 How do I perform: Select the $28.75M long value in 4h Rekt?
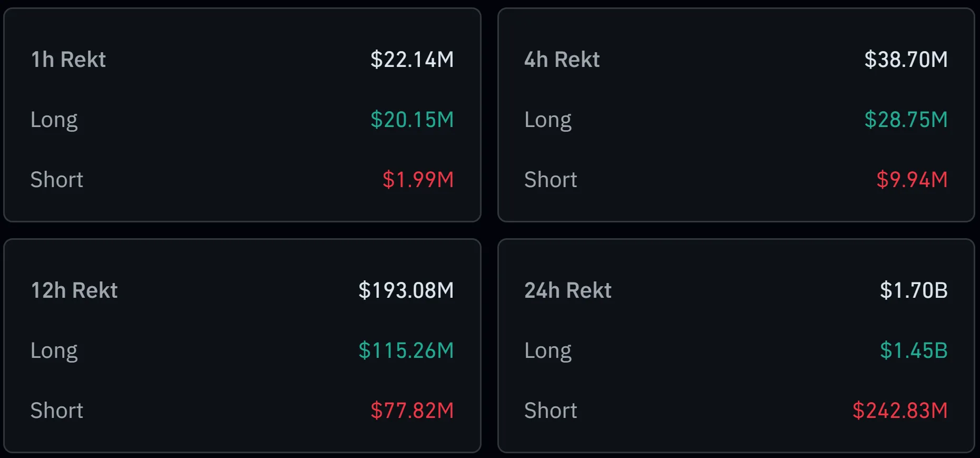pos(906,120)
